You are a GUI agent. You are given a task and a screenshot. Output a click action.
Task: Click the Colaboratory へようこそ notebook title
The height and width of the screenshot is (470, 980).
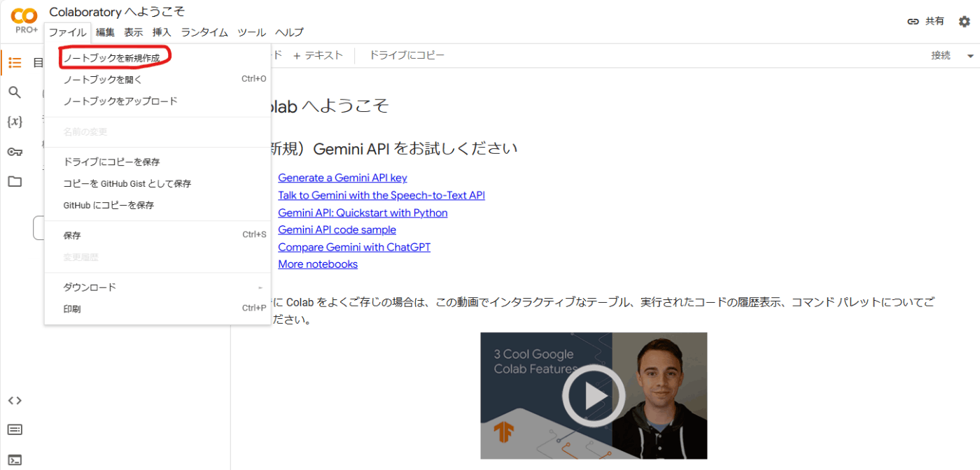coord(117,12)
